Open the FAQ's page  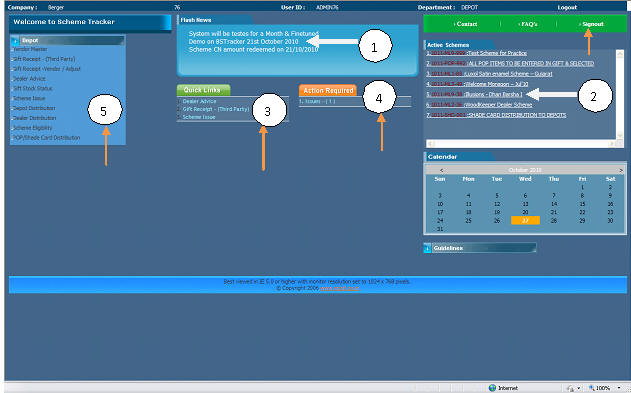tap(528, 24)
